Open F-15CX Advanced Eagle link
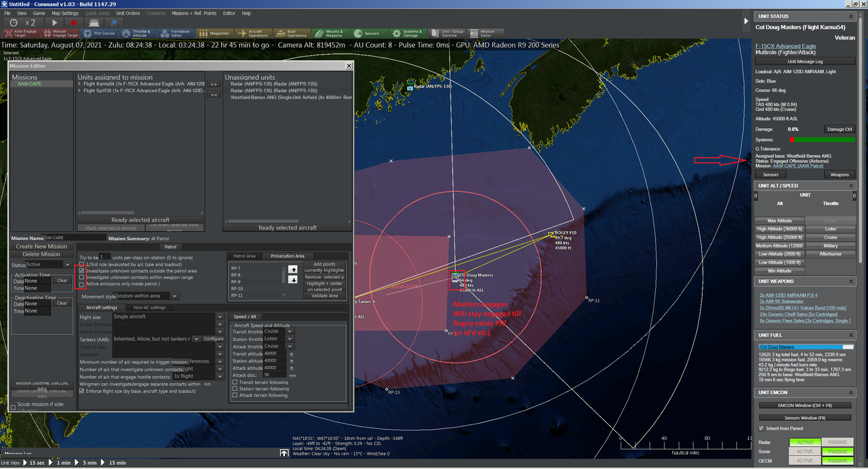The image size is (868, 469). [x=787, y=46]
